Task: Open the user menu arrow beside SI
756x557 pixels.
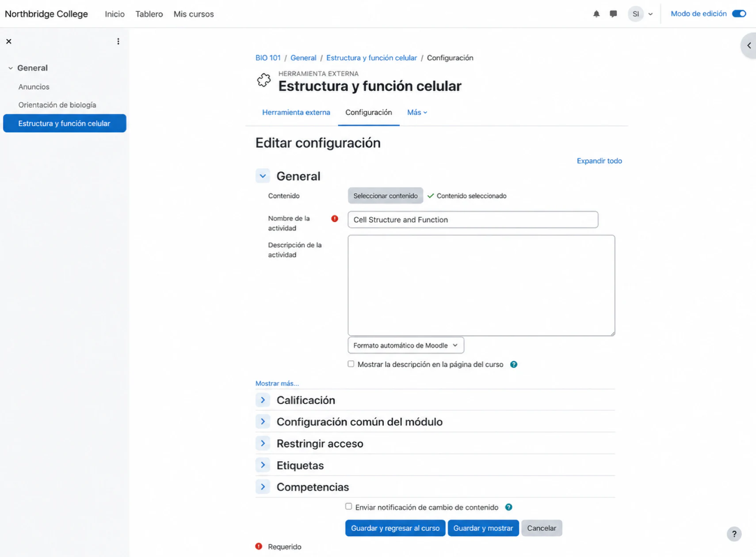Action: (x=650, y=14)
